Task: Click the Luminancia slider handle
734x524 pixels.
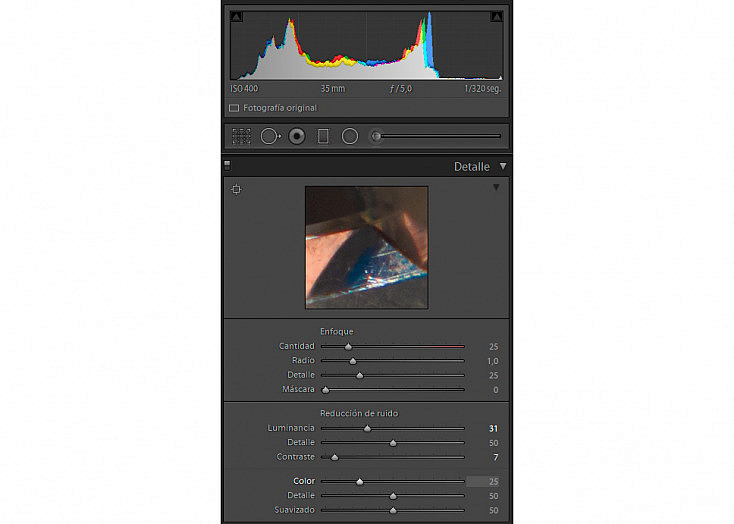Action: point(367,428)
